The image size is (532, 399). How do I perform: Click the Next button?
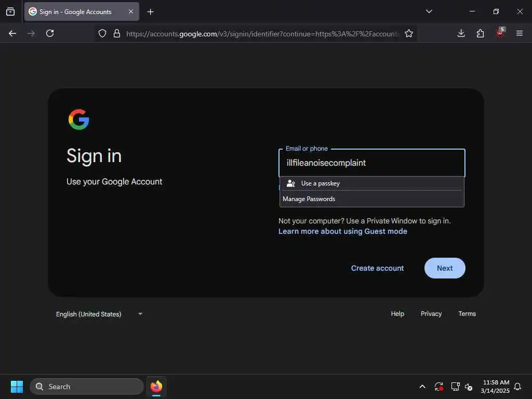pos(445,268)
